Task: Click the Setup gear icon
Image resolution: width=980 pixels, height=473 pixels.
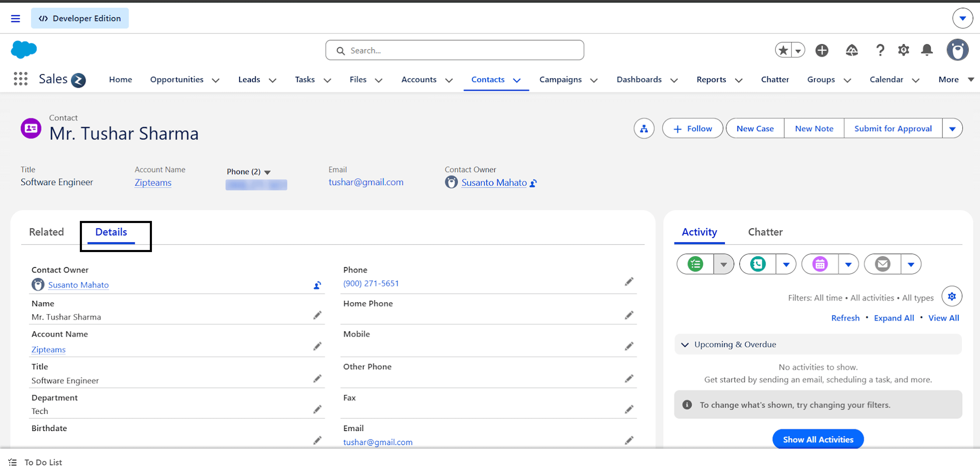Action: pos(904,50)
